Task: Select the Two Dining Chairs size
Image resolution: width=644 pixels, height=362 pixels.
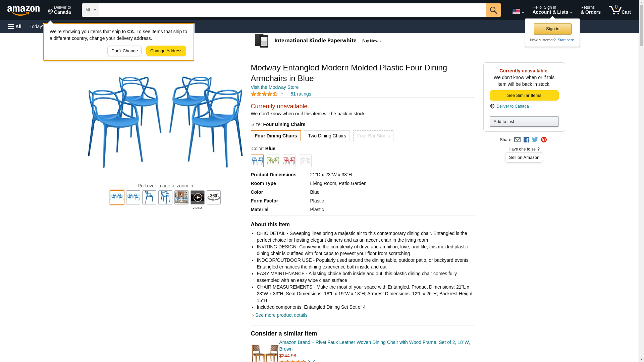Action: point(327,136)
